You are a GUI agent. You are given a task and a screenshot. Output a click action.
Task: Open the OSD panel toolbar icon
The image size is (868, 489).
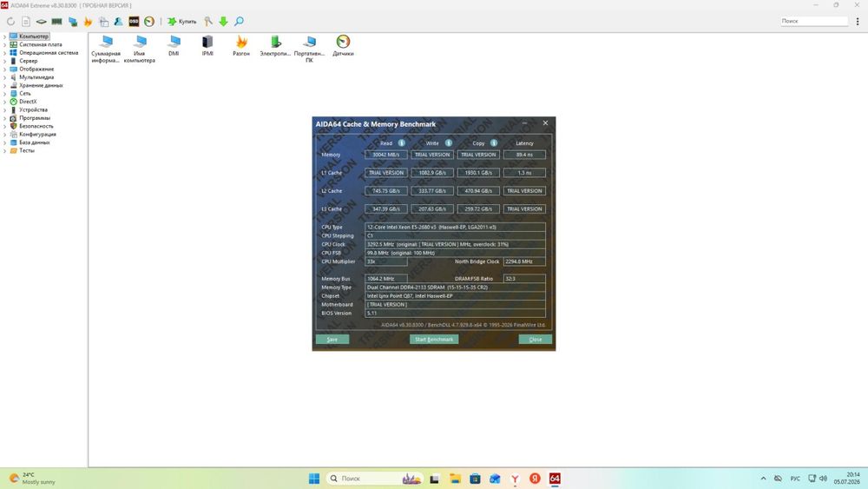click(134, 22)
